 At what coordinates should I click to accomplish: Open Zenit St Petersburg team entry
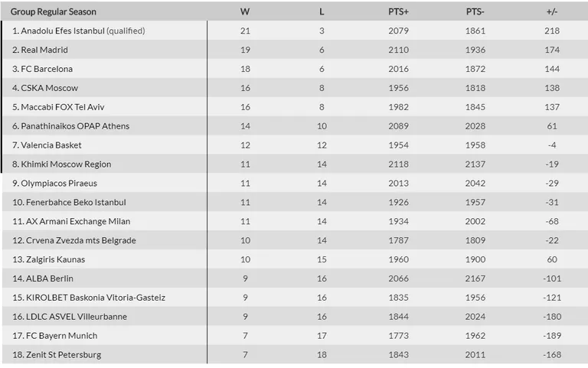[x=64, y=354]
